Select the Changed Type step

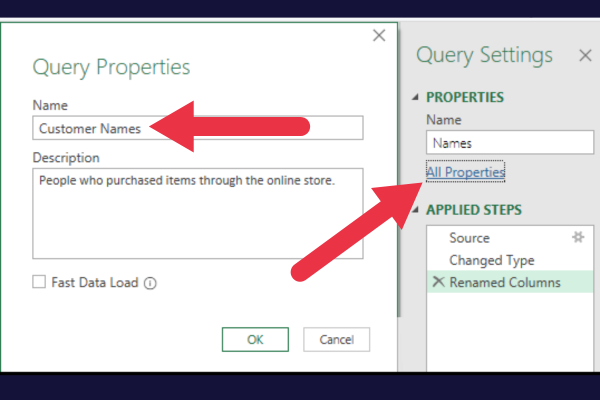click(510, 260)
